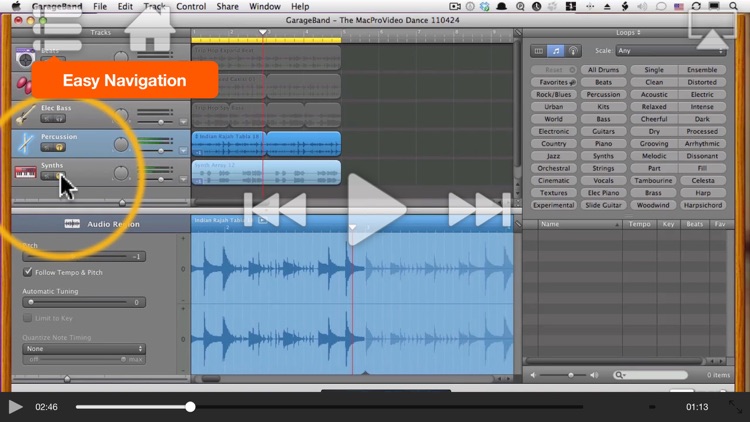
Task: Open the lesson list menu icon
Action: [x=57, y=28]
